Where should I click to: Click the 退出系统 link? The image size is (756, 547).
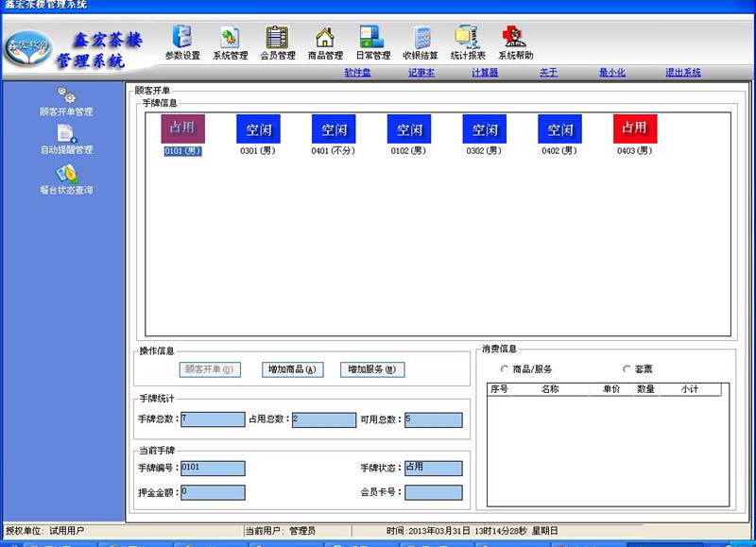(x=683, y=73)
